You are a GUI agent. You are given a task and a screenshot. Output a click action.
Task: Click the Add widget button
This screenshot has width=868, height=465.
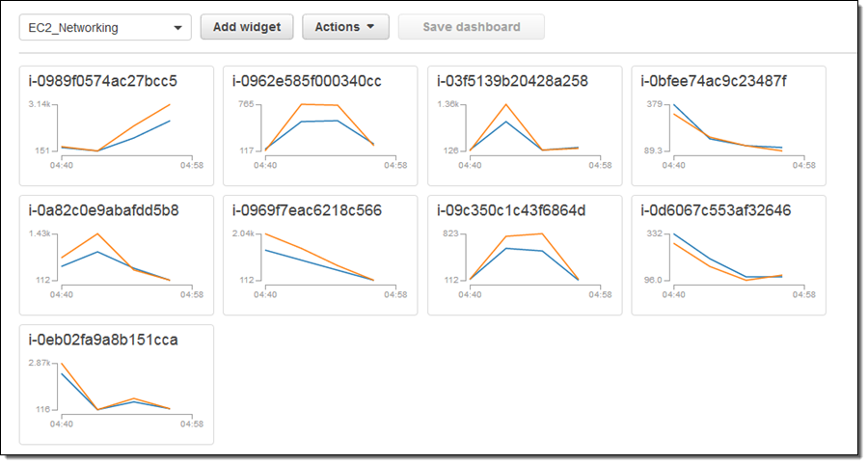pos(247,27)
